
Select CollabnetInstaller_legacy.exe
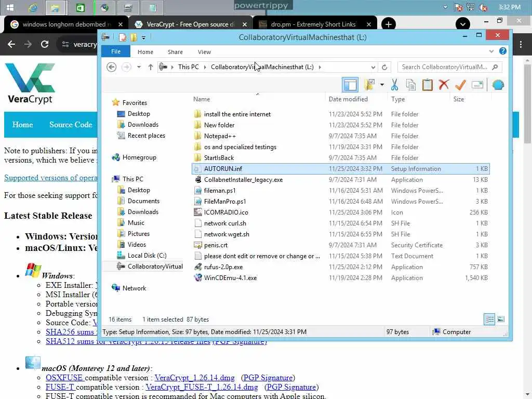click(x=341, y=180)
